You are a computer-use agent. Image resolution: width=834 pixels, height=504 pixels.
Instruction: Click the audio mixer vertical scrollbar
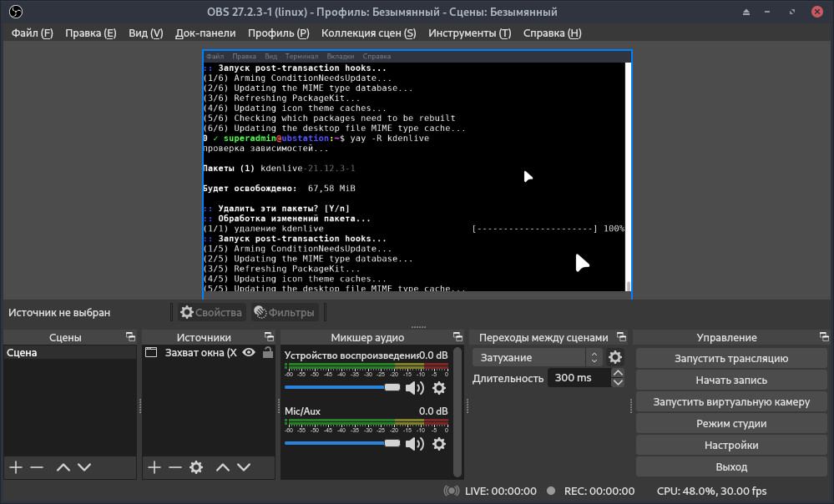[x=457, y=412]
